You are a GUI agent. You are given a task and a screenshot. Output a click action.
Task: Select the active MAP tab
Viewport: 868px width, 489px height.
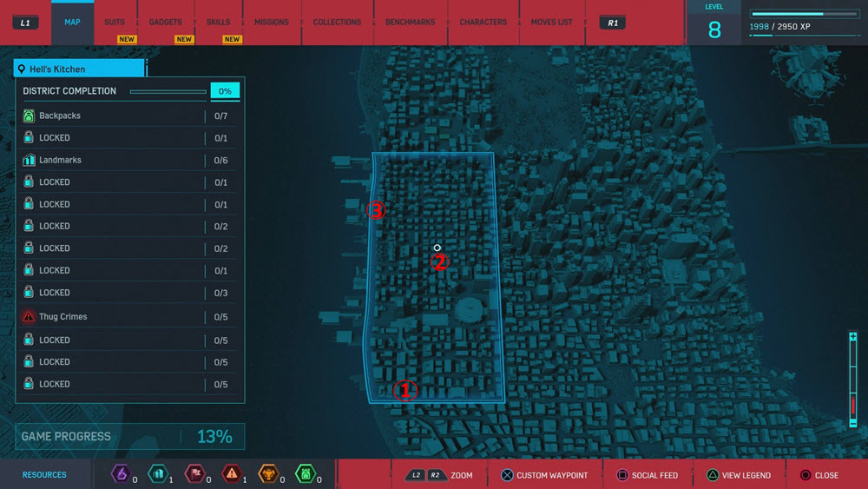click(x=73, y=23)
